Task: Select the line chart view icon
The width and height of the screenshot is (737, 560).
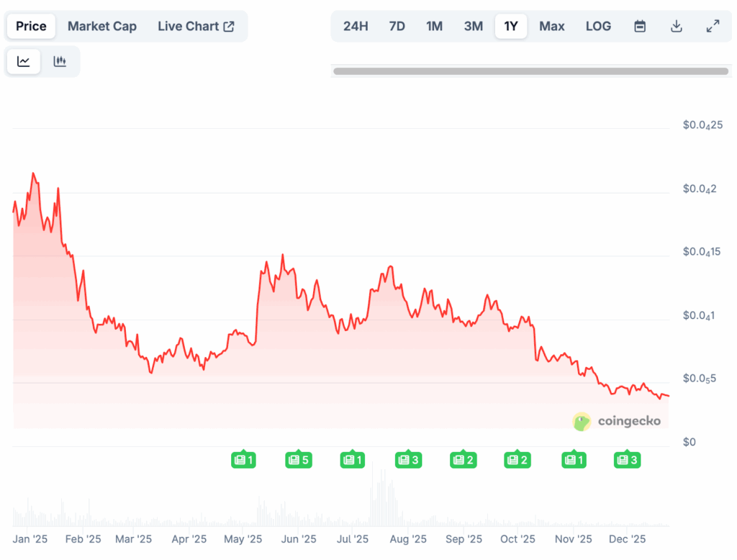Action: click(x=24, y=61)
